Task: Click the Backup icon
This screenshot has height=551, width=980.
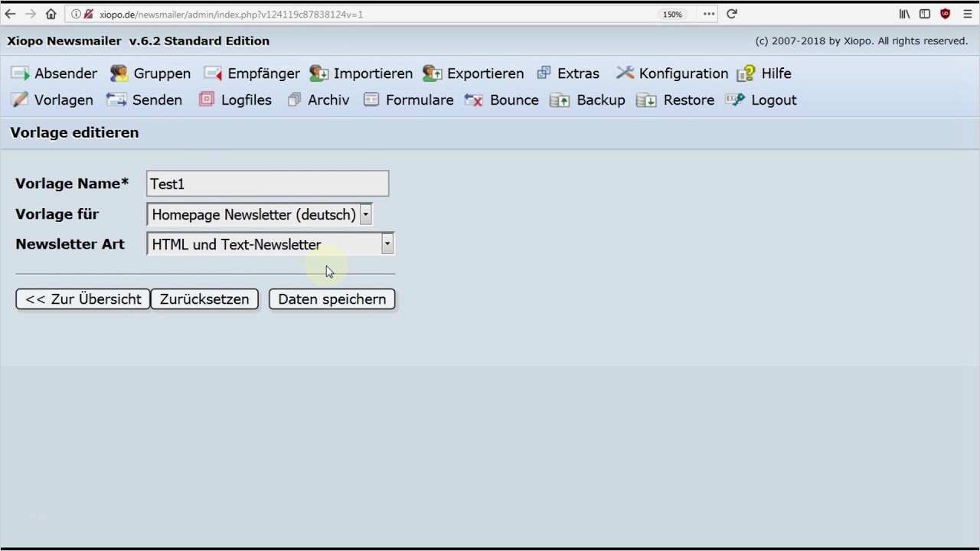Action: point(560,100)
